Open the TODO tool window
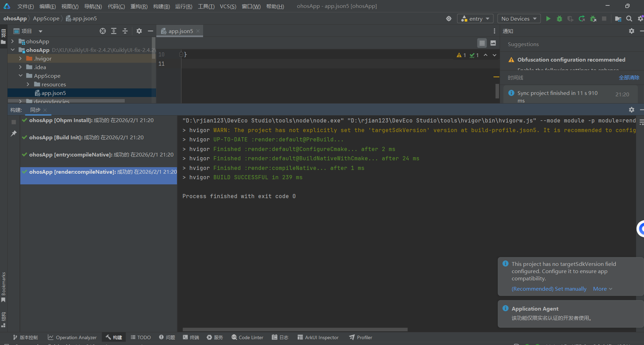 point(141,337)
